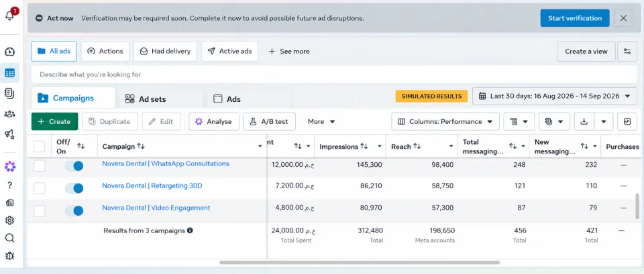Click the Export download icon
Screen dimensions: 644x274
(x=584, y=121)
